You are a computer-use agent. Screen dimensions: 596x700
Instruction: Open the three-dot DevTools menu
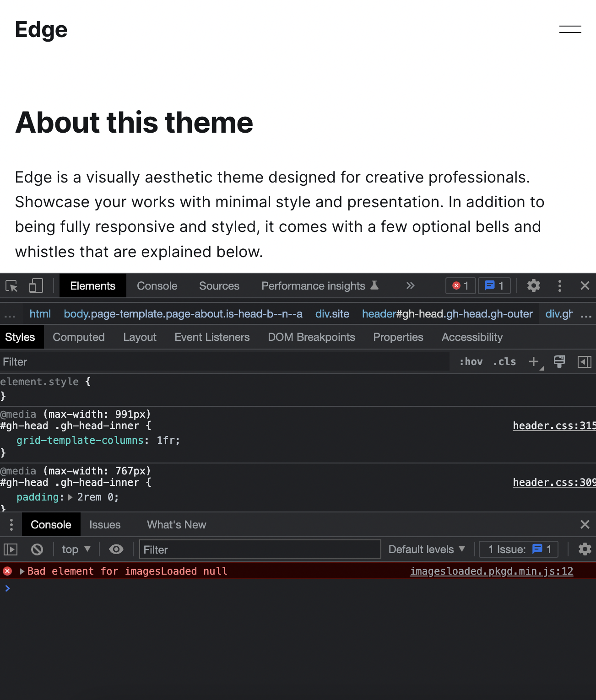(559, 285)
